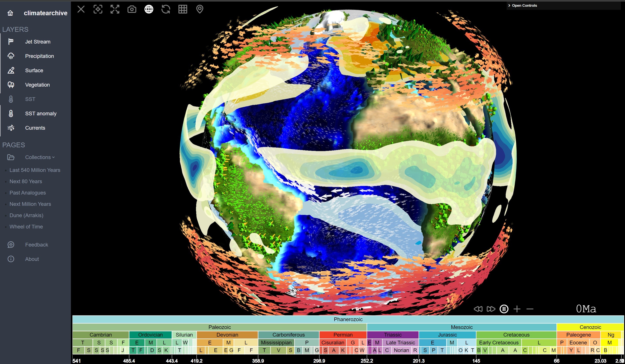Jump to the Ordovician period
The width and height of the screenshot is (625, 364).
click(x=150, y=335)
